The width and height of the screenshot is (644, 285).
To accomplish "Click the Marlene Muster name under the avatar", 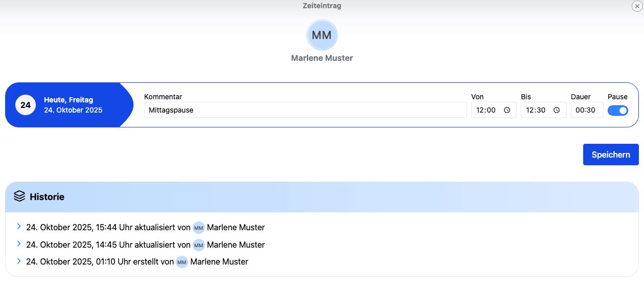I will [322, 58].
